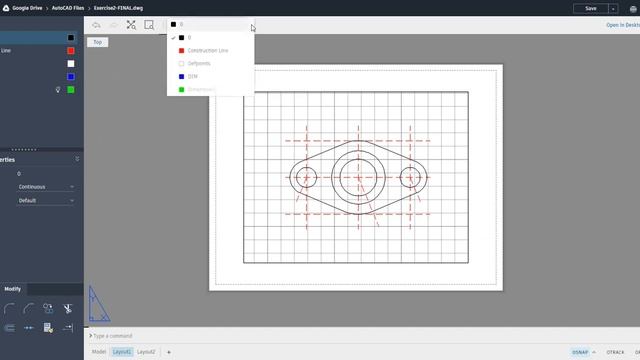The height and width of the screenshot is (360, 640).
Task: Select the Match Properties tool
Action: 48,328
